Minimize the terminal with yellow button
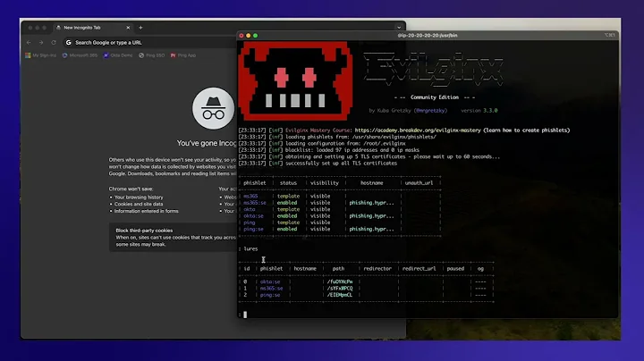Image resolution: width=644 pixels, height=361 pixels. [x=249, y=36]
